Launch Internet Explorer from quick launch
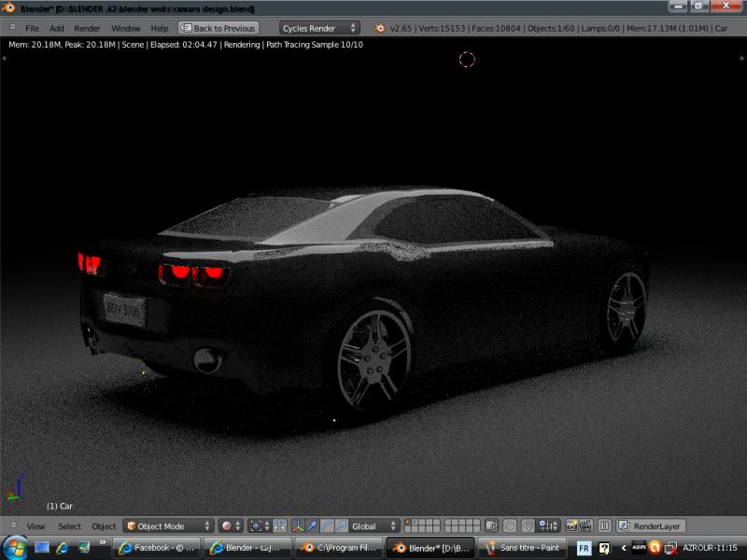Screen dimensions: 747x560 pos(63,548)
